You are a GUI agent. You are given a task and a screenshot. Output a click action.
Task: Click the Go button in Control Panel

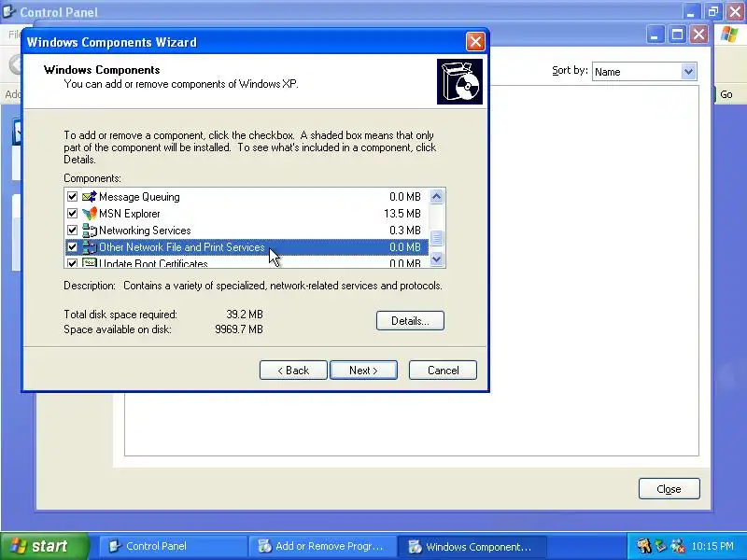[x=726, y=94]
